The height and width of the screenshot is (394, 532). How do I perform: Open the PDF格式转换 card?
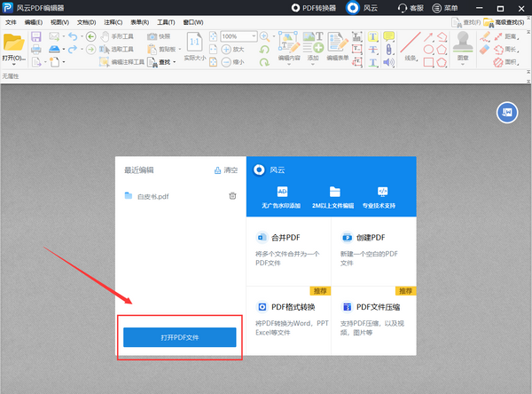click(289, 320)
